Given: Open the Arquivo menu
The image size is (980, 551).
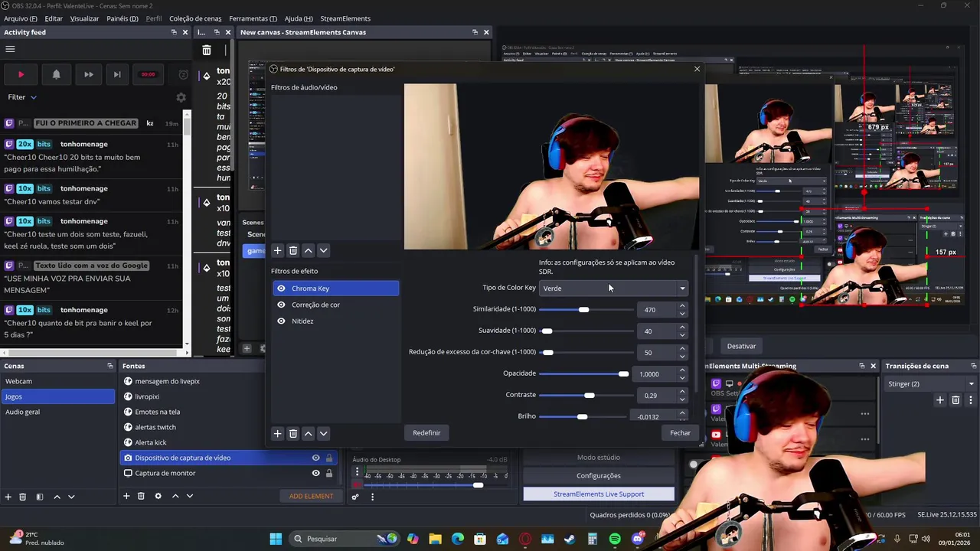Looking at the screenshot, I should pos(21,18).
